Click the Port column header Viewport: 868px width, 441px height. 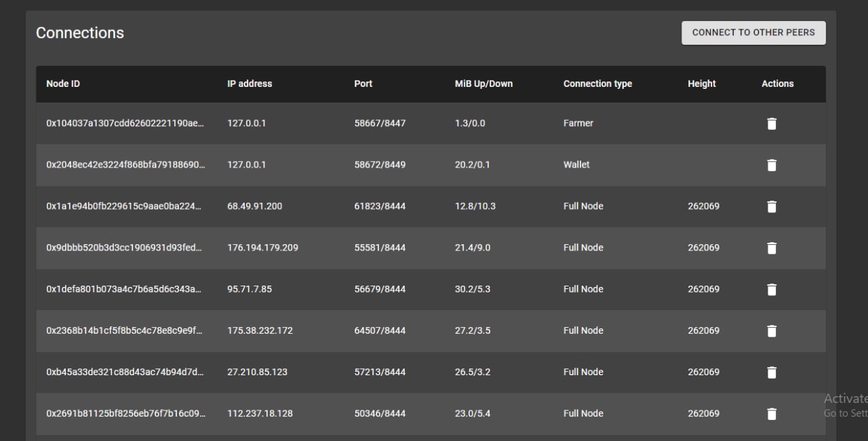tap(363, 83)
